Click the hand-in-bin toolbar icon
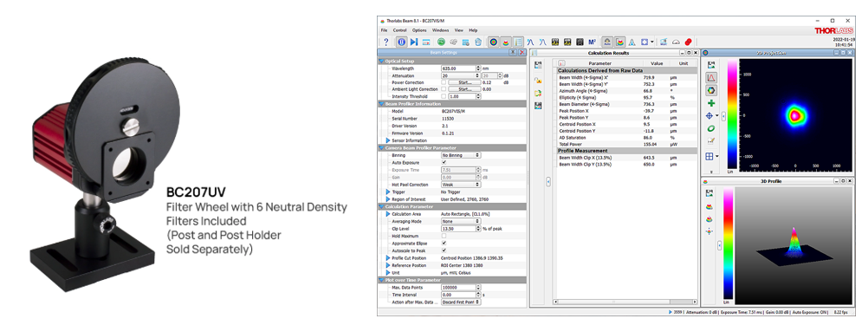This screenshot has width=868, height=325. (x=477, y=42)
